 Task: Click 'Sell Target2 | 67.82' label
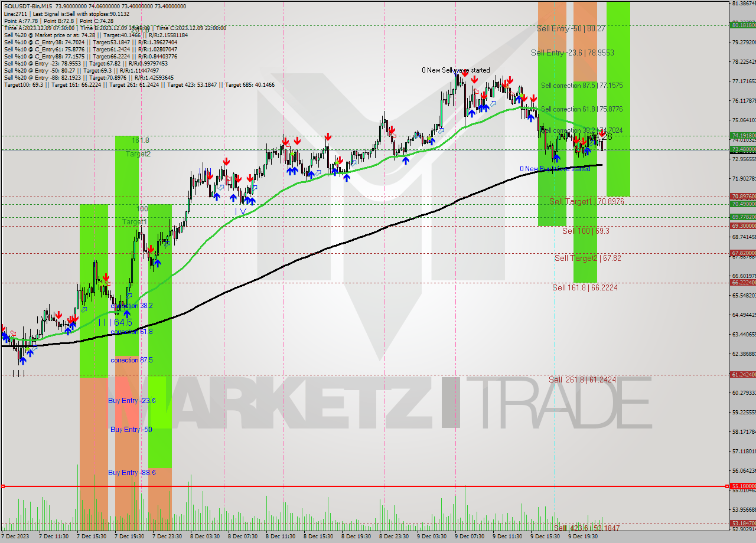pos(588,258)
